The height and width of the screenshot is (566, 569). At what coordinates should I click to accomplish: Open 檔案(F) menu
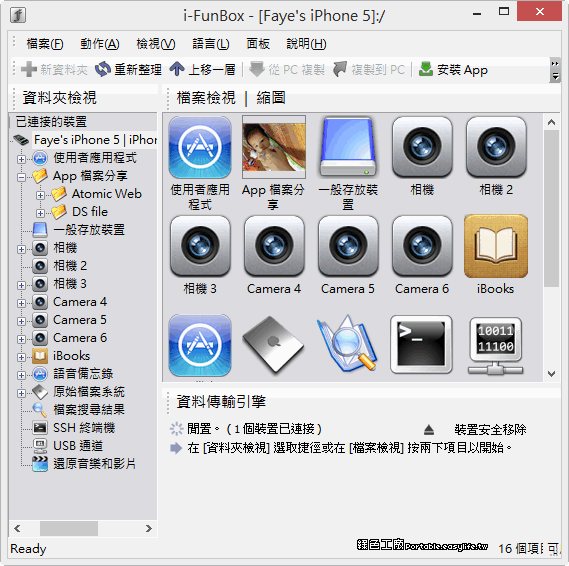(x=45, y=44)
